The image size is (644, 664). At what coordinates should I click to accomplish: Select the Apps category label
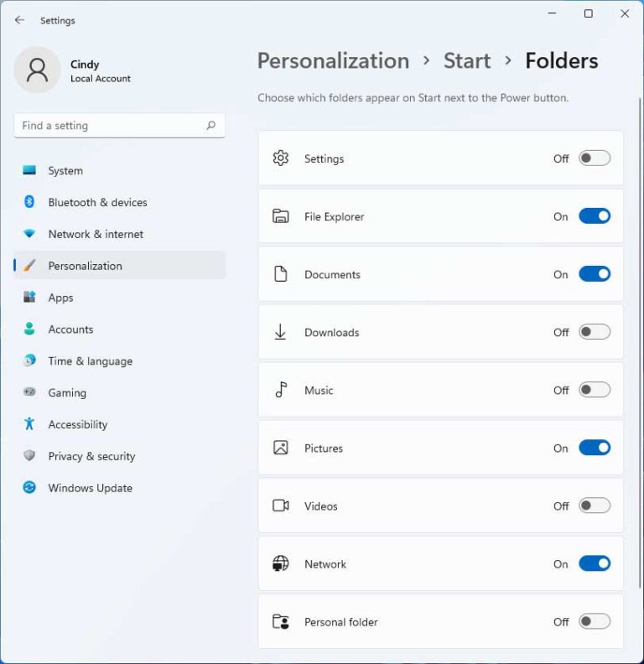60,298
